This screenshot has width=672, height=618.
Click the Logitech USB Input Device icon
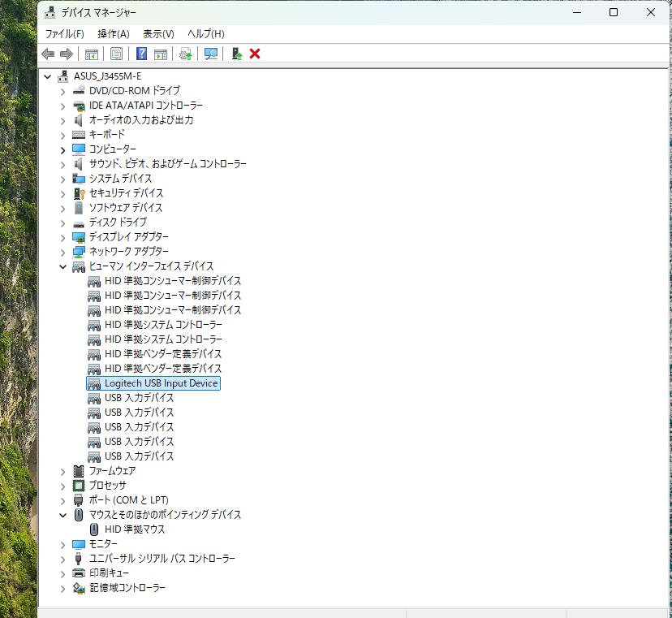94,383
